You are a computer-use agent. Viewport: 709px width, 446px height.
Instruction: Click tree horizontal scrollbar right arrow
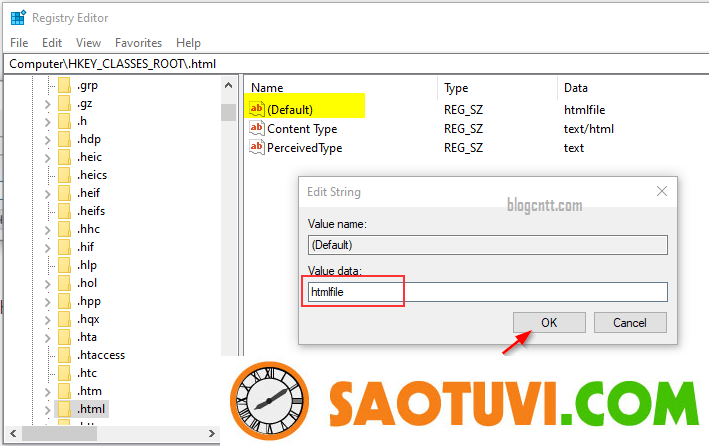pyautogui.click(x=212, y=433)
